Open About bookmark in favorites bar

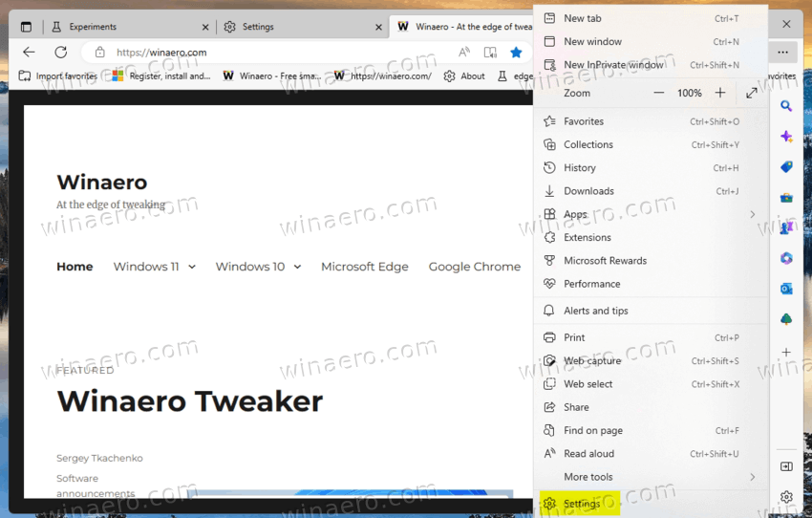pyautogui.click(x=464, y=76)
